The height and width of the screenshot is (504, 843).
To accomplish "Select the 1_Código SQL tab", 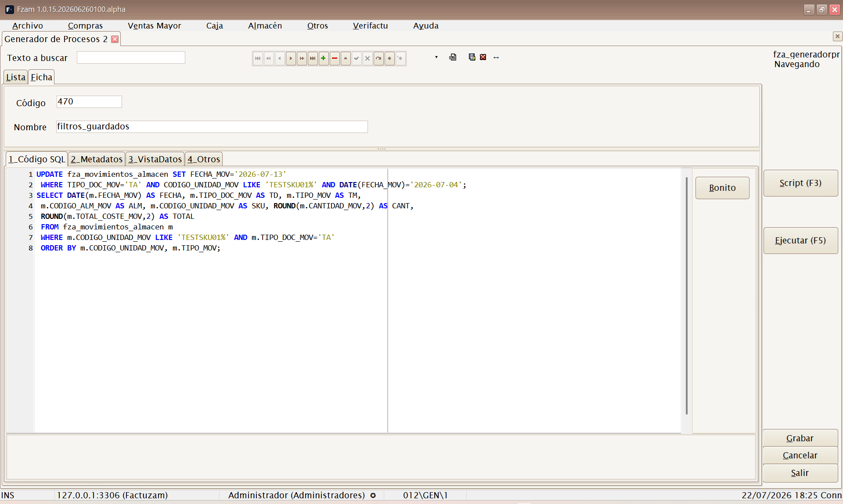I will [37, 159].
